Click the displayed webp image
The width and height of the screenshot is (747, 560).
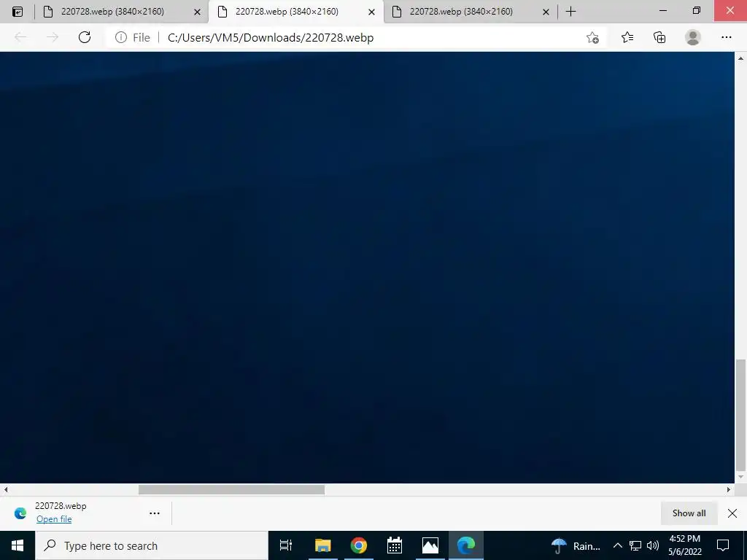(x=367, y=268)
